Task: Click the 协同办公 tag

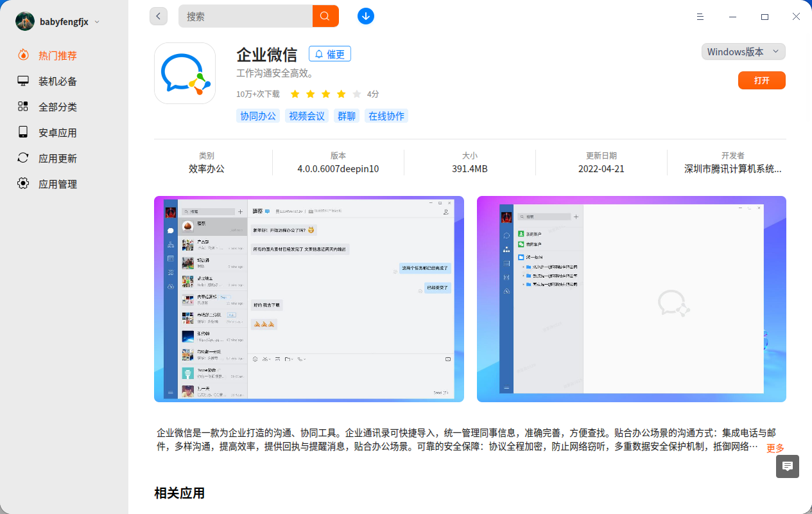Action: pyautogui.click(x=258, y=116)
